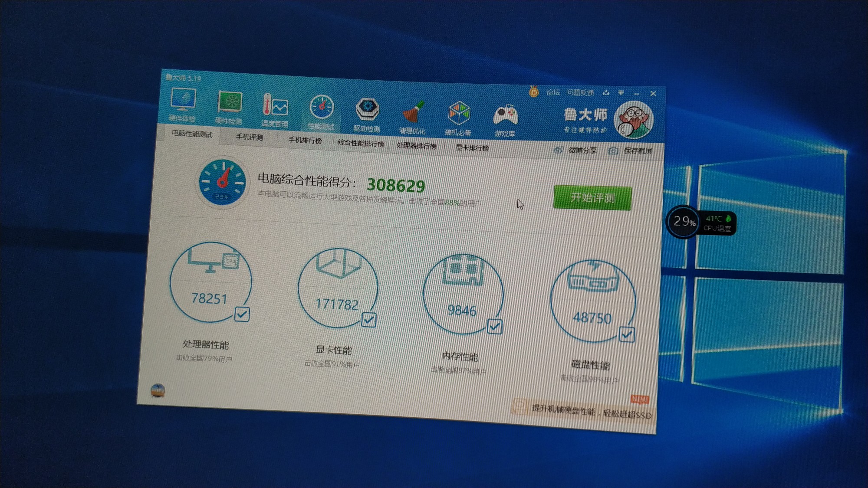
Task: Uncheck the 处理器性能 test checkbox
Action: pyautogui.click(x=242, y=314)
